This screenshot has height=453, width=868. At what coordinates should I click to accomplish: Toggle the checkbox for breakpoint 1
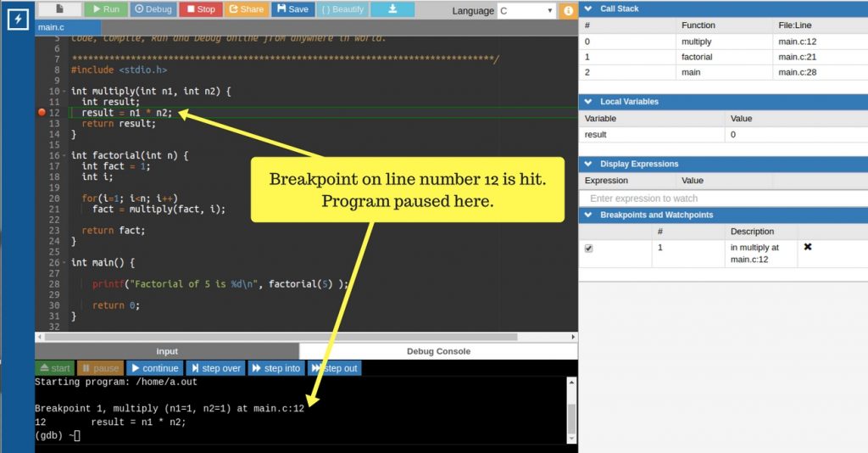coord(589,248)
